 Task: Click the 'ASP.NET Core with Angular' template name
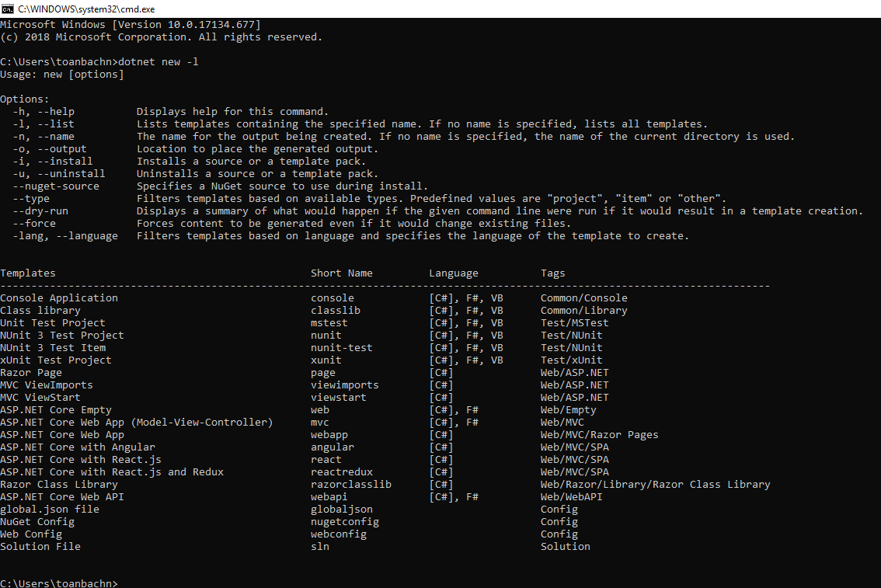pyautogui.click(x=78, y=447)
